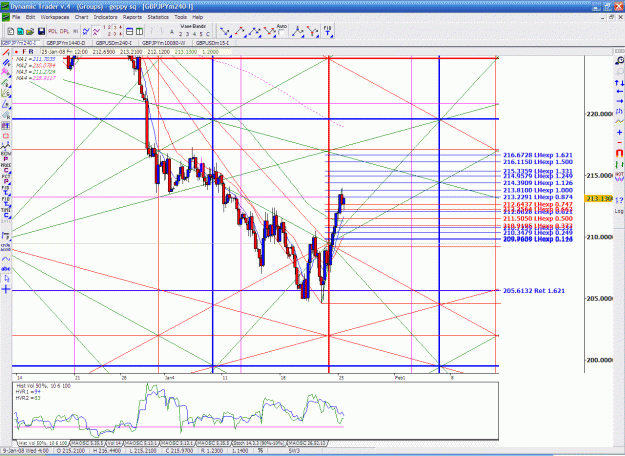Click the second swing pattern tool icon

(240, 31)
